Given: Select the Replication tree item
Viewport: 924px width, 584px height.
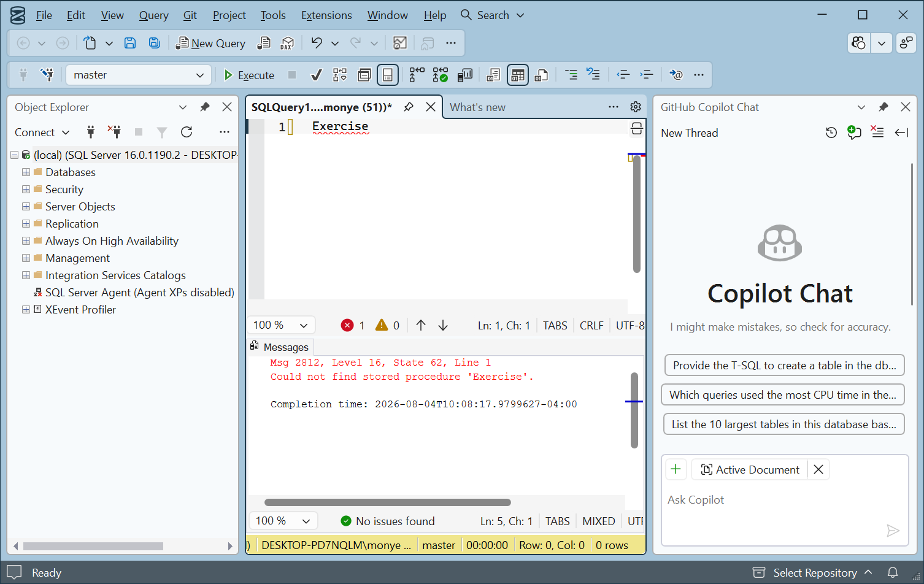Looking at the screenshot, I should (72, 224).
